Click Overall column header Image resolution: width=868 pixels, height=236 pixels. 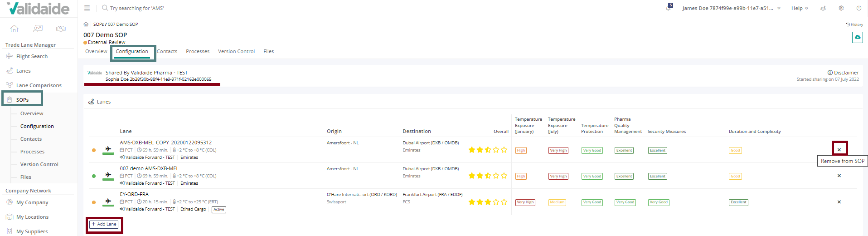point(501,132)
